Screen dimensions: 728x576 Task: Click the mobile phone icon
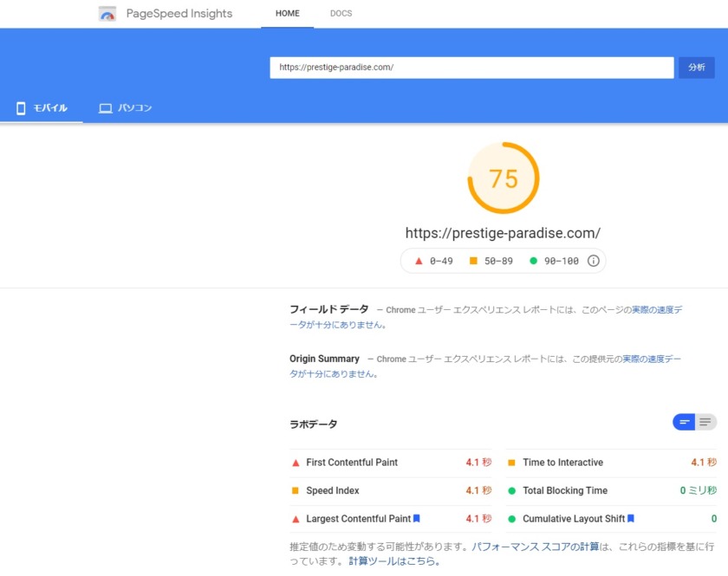pos(21,108)
